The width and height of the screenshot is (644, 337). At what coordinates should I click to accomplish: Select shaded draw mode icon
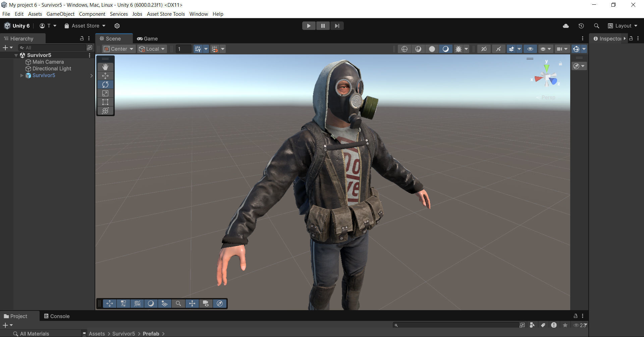[x=445, y=49]
